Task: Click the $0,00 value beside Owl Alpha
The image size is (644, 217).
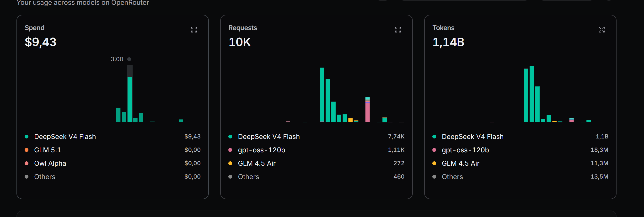Action: click(x=193, y=163)
